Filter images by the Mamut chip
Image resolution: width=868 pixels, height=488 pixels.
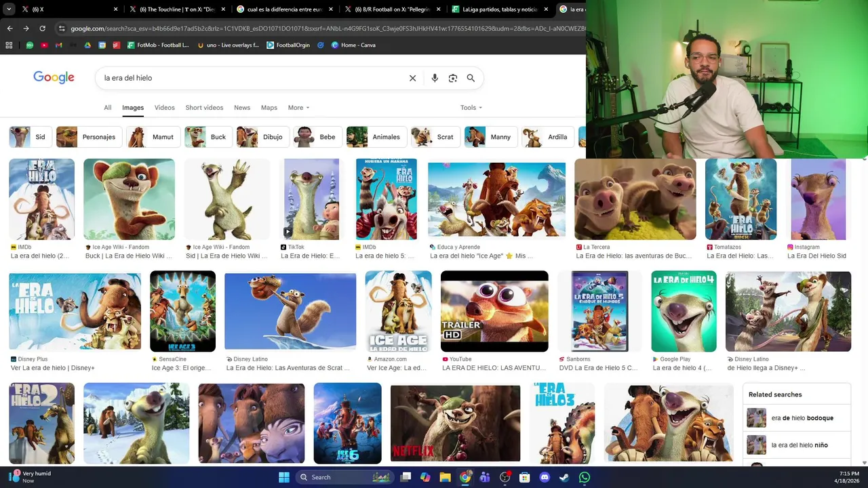pyautogui.click(x=153, y=137)
